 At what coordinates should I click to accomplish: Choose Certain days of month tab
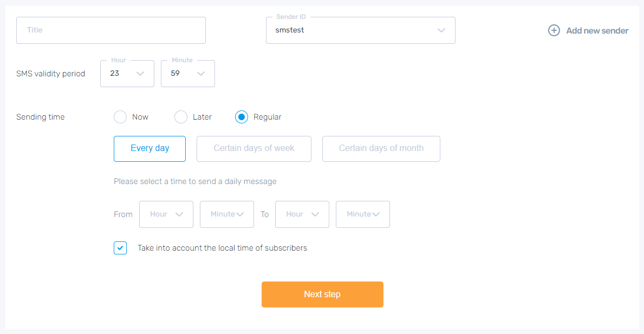(381, 149)
